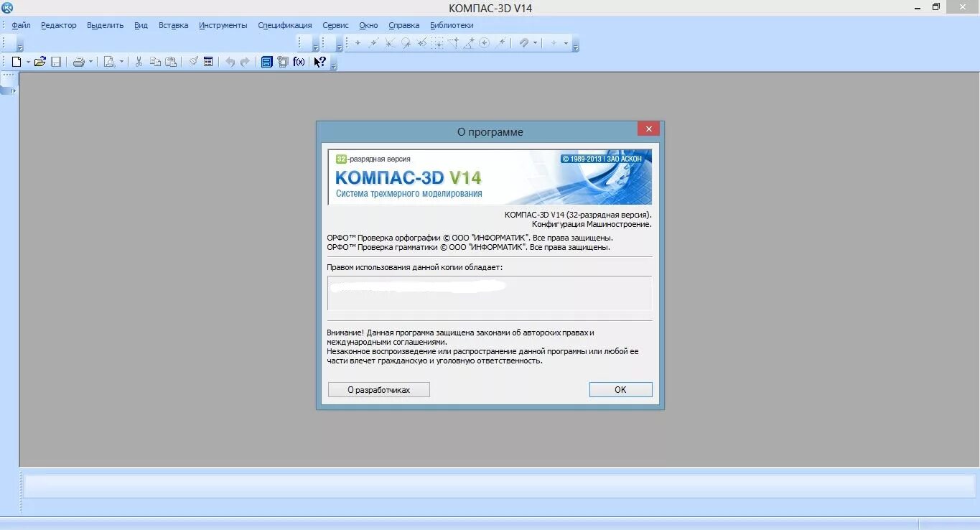Open the Вид menu
The width and height of the screenshot is (980, 530).
141,25
